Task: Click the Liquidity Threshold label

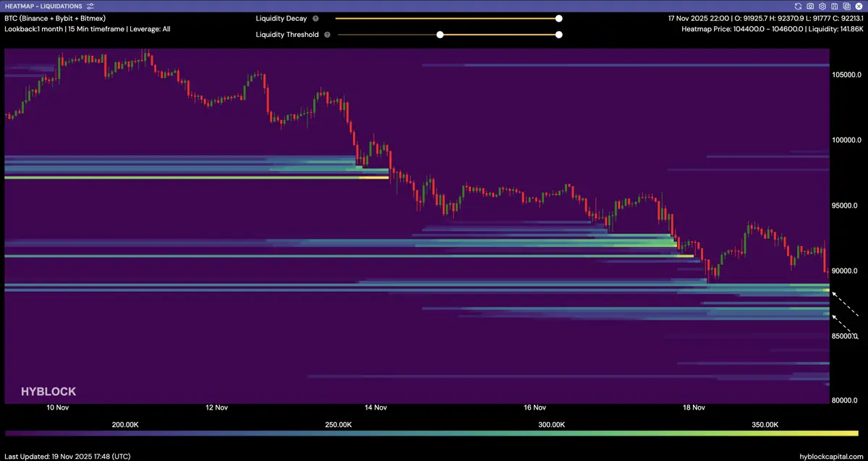Action: click(287, 35)
